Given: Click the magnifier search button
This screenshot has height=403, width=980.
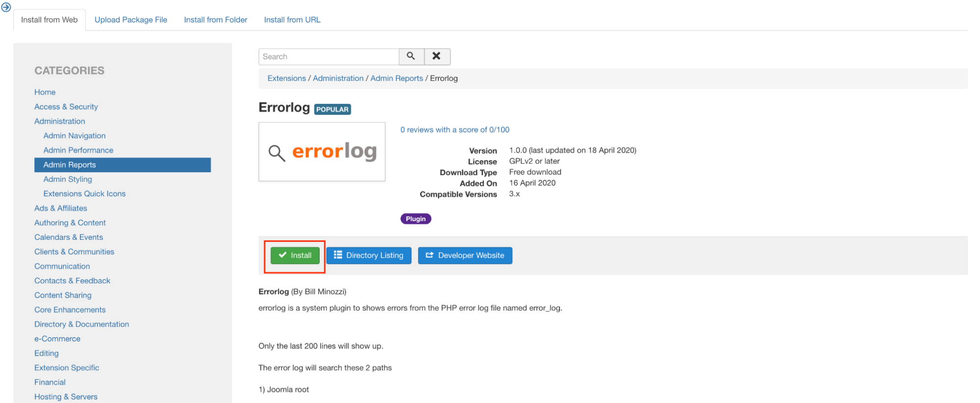Looking at the screenshot, I should coord(411,56).
